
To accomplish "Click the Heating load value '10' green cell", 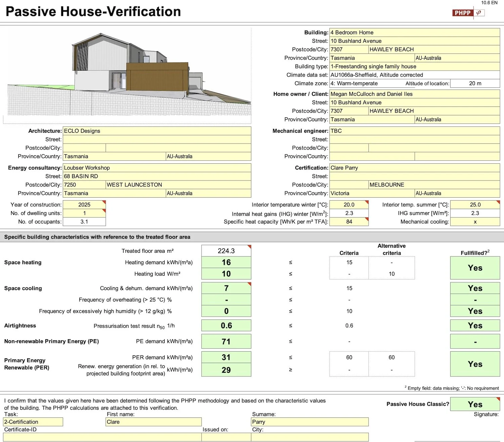I will tap(226, 274).
